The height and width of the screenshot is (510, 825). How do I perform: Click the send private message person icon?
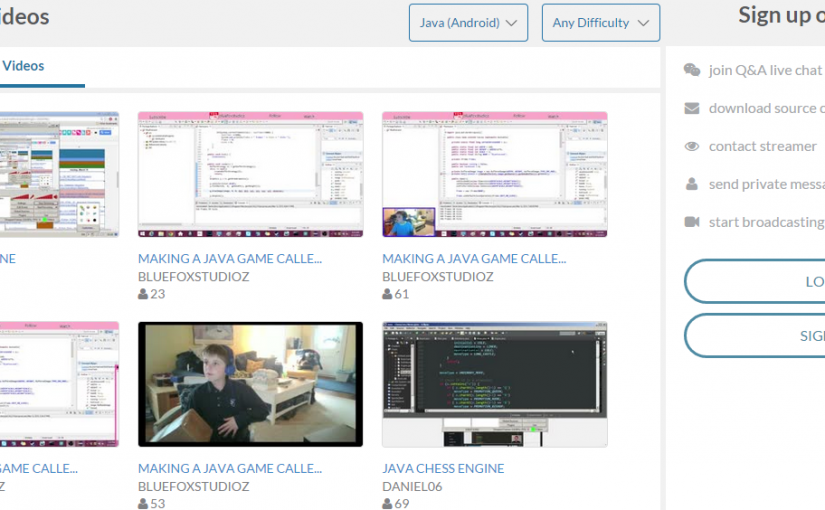[692, 184]
